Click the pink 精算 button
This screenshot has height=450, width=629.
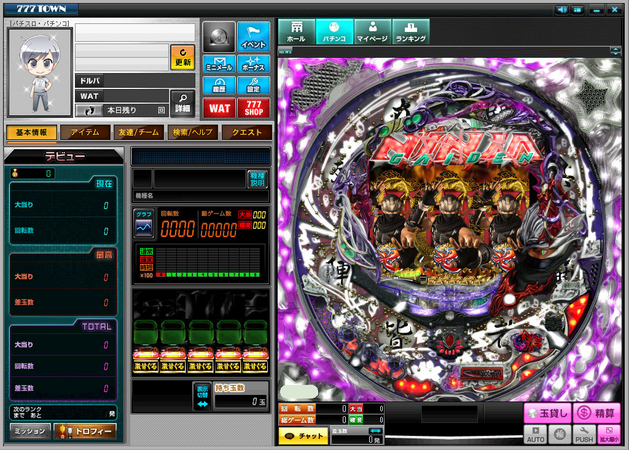pos(597,413)
